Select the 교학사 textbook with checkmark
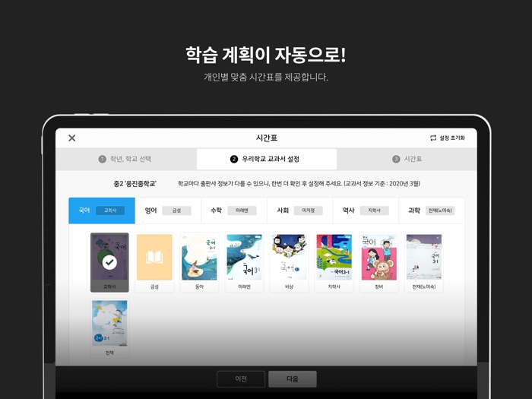532x399 pixels. [x=109, y=262]
